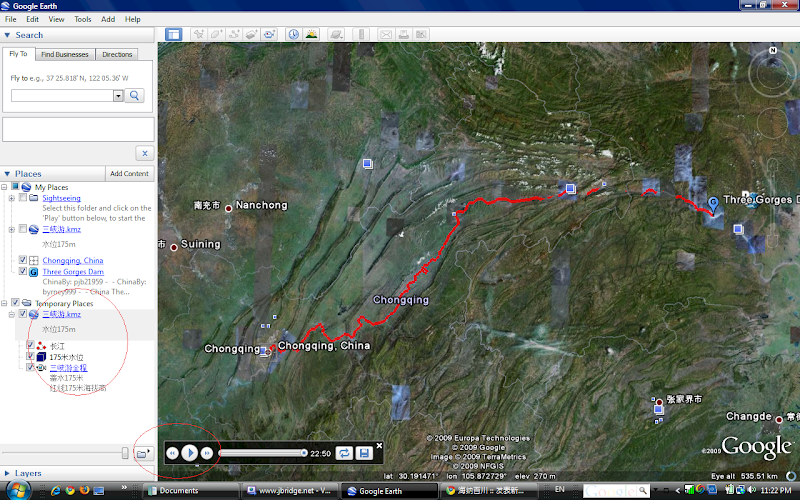This screenshot has height=500, width=800.
Task: Toggle sunlight across the landscape
Action: (311, 35)
